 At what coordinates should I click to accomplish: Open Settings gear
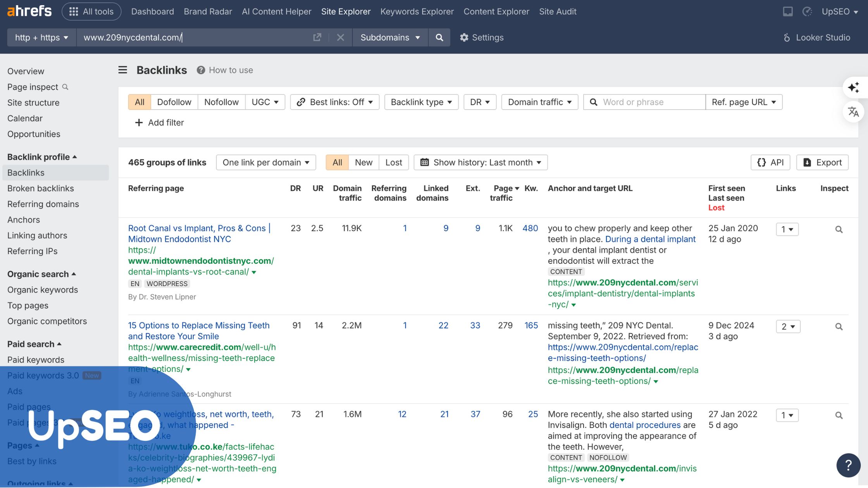pos(482,38)
